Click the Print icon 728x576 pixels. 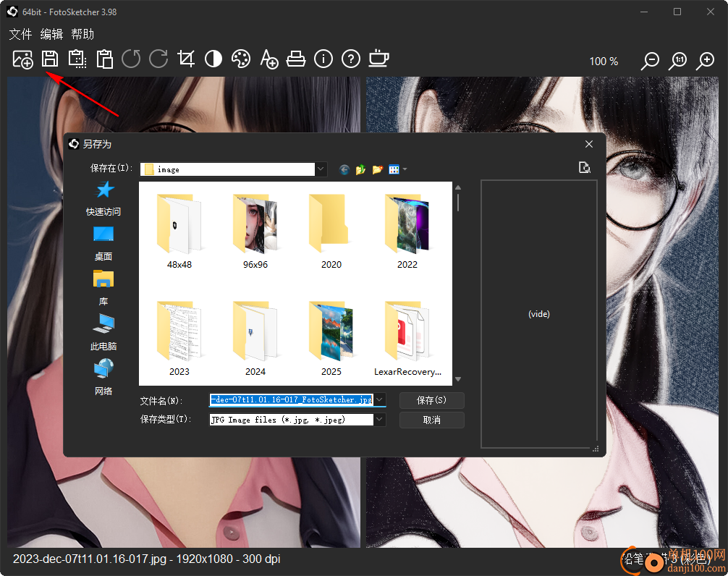296,59
